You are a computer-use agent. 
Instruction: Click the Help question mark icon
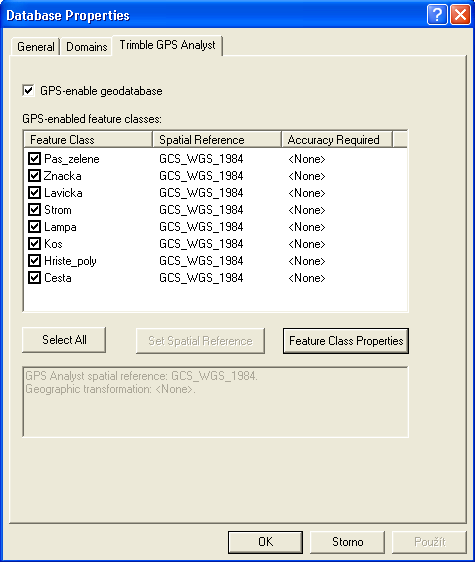(x=437, y=15)
